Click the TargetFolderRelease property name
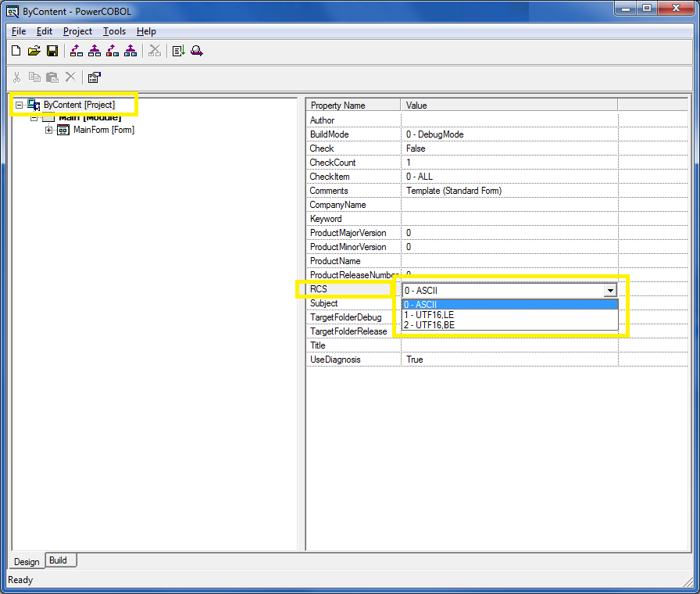700x594 pixels. point(348,331)
